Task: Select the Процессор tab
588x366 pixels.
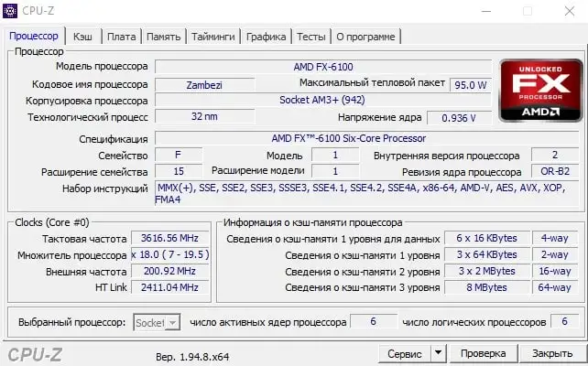Action: pyautogui.click(x=34, y=36)
